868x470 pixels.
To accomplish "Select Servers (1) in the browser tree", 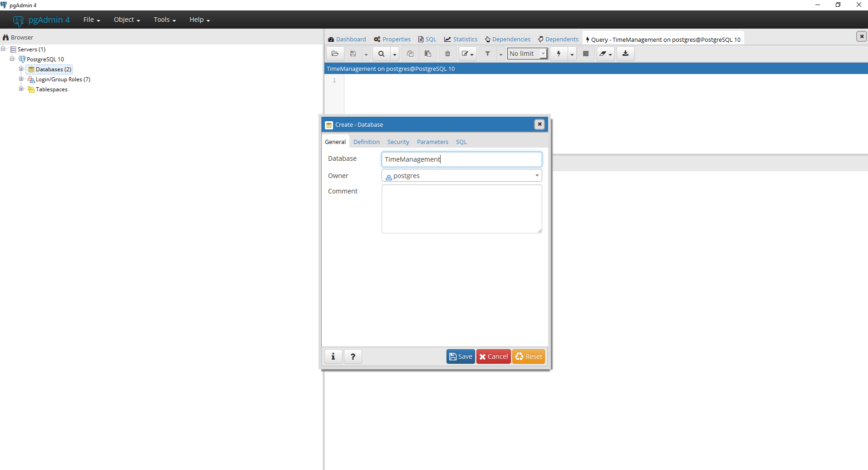I will click(x=31, y=49).
